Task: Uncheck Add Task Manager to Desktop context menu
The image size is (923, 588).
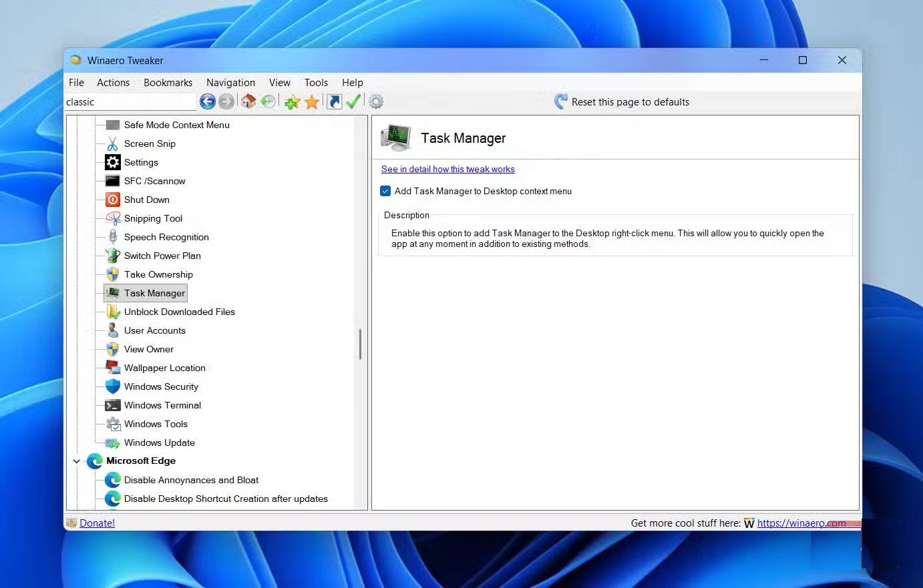Action: click(x=385, y=191)
